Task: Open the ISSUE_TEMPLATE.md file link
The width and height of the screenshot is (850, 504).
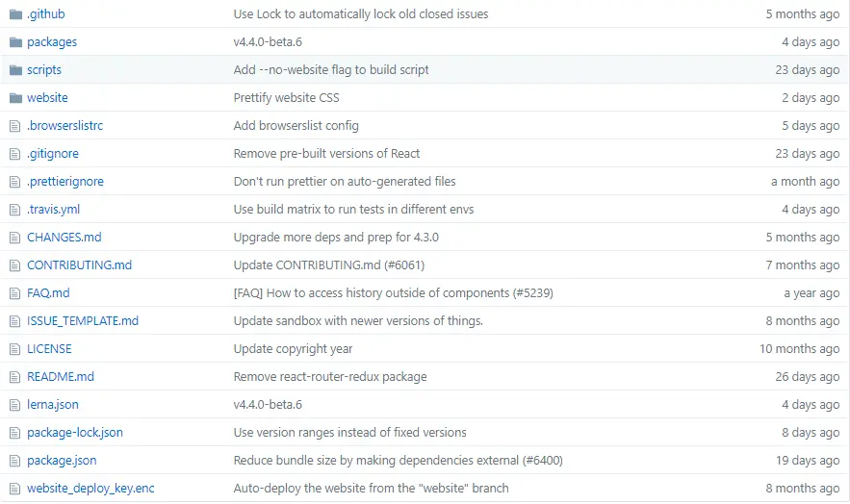Action: point(83,321)
